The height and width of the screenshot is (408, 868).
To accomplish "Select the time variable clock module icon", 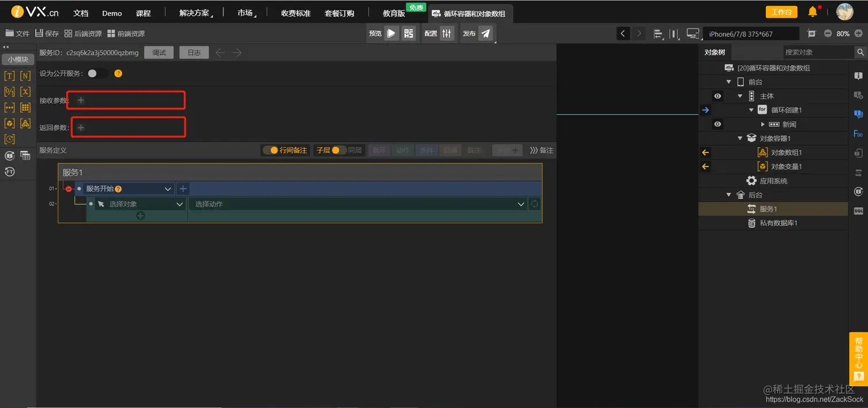I will pyautogui.click(x=9, y=139).
